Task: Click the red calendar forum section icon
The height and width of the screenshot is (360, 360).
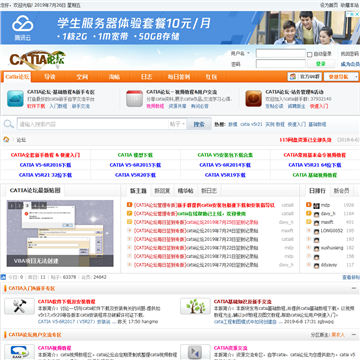Action: click(x=134, y=99)
